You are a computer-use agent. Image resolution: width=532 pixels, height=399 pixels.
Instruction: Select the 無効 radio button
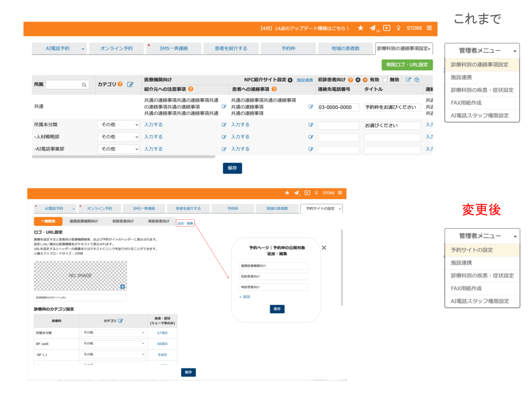click(x=385, y=80)
